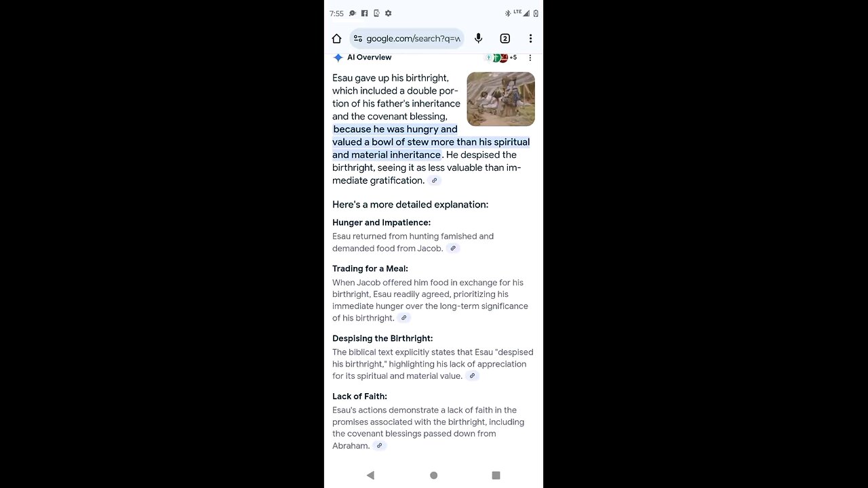Open the AI Overview three-dot options menu
The width and height of the screenshot is (868, 488).
[530, 58]
